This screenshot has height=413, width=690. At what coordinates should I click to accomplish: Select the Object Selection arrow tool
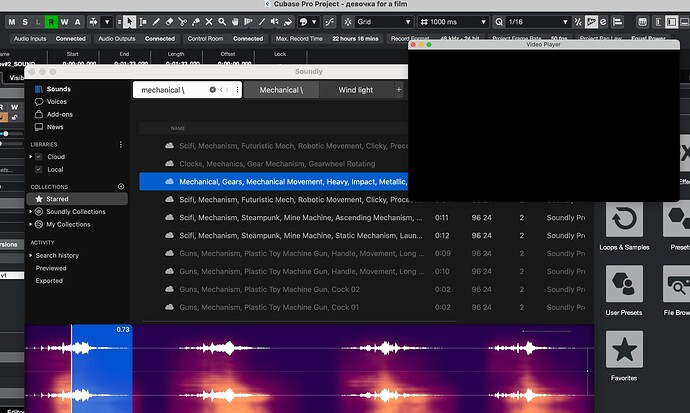129,22
